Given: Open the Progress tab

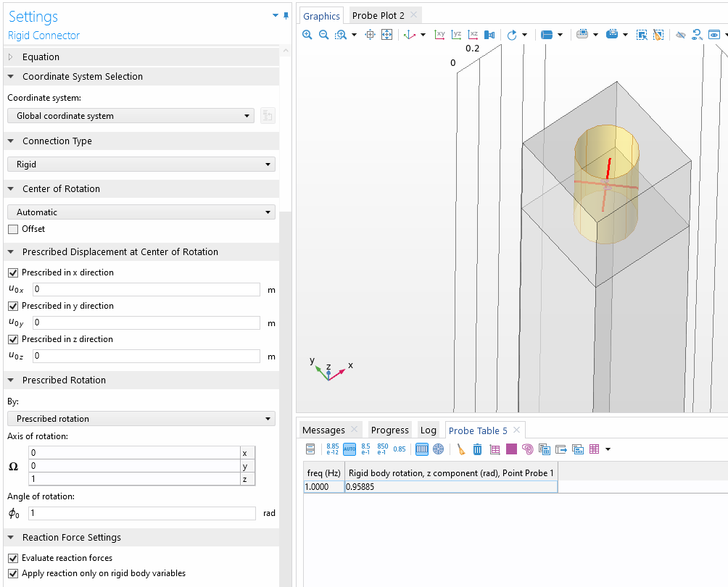Looking at the screenshot, I should pos(390,430).
